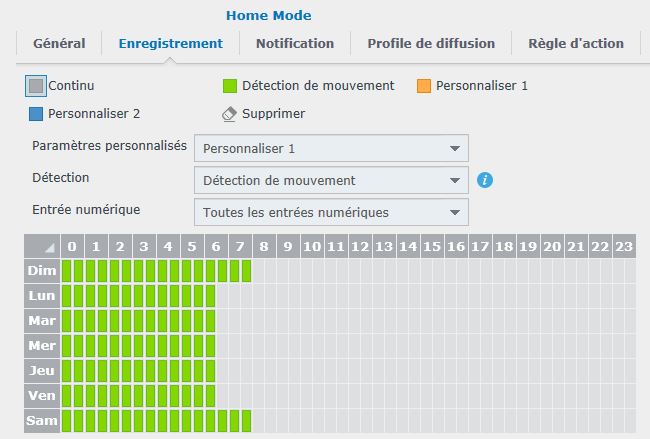Screen dimensions: 650x439
Task: Select the Supprimer eraser icon
Action: click(x=229, y=114)
